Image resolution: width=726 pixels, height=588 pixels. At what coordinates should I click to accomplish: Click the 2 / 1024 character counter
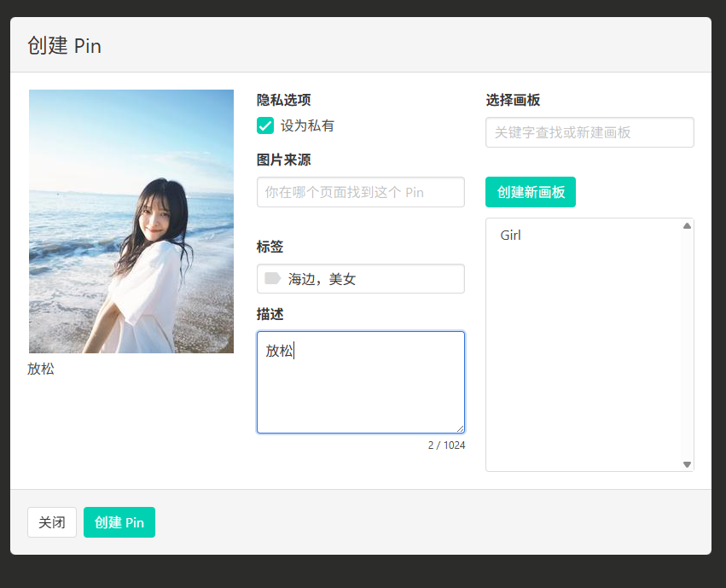(446, 445)
